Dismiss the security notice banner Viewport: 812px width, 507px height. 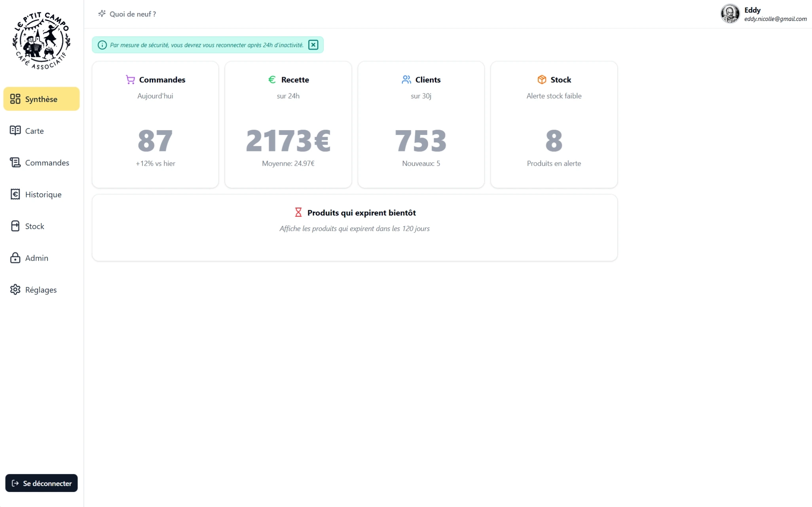(x=313, y=45)
